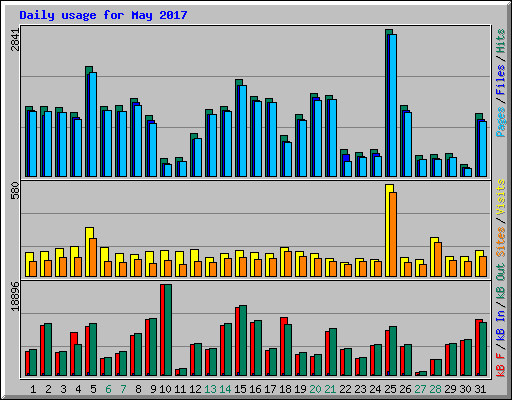This screenshot has width=512, height=400.
Task: Click the red kB bar for day 18
Action: [282, 347]
